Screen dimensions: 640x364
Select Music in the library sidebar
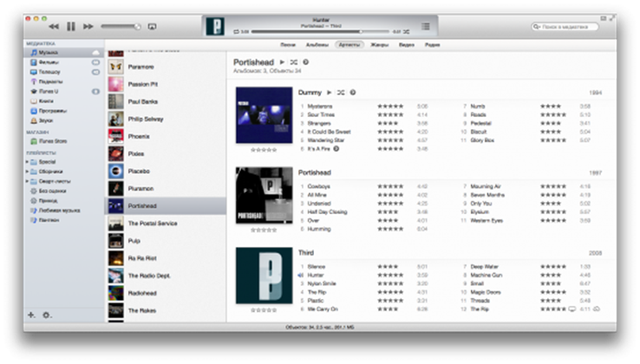coord(63,53)
